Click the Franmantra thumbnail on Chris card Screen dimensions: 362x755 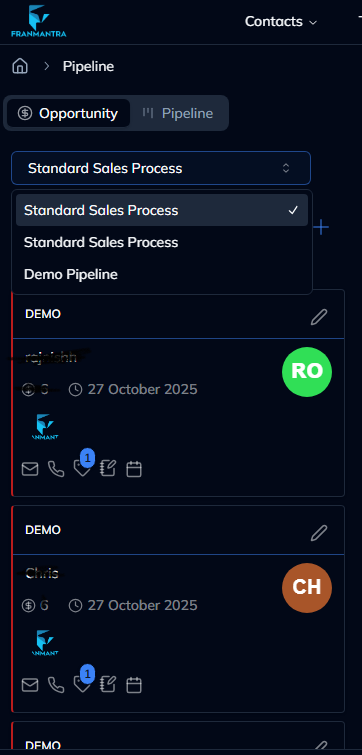45,643
